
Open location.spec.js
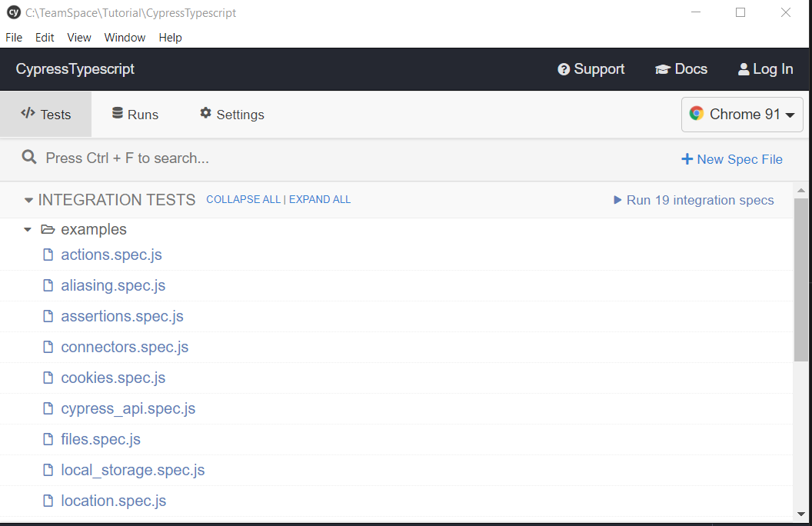114,501
